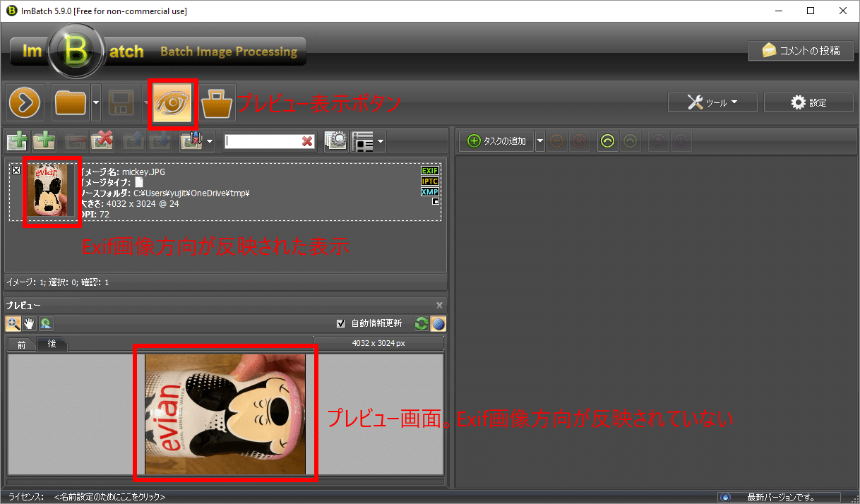
Task: Refresh the preview with the green arrows icon
Action: point(421,323)
